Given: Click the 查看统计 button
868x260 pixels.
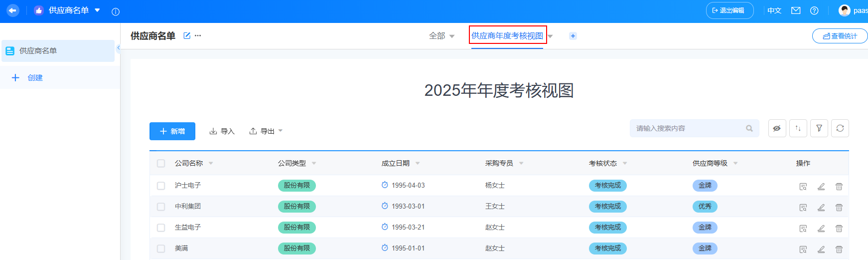Looking at the screenshot, I should pyautogui.click(x=840, y=36).
